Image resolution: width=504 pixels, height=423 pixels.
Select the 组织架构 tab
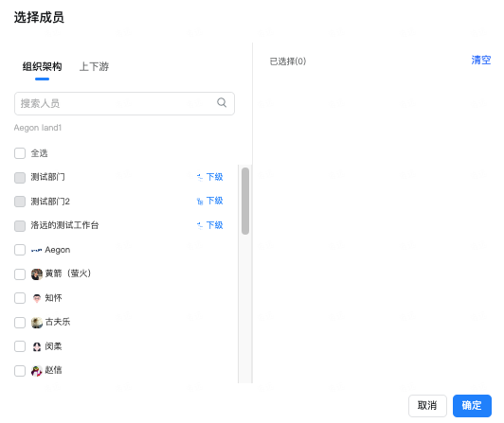[x=42, y=67]
